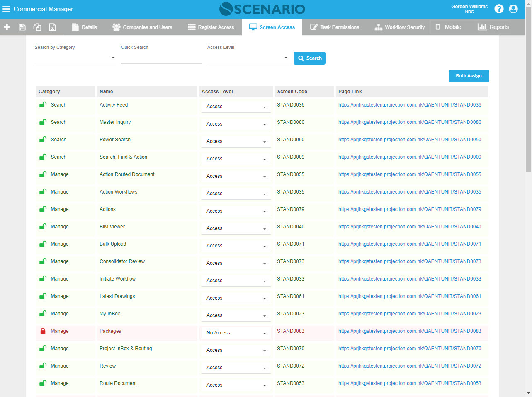Open Packages No Access level dropdown
The image size is (532, 397).
236,333
